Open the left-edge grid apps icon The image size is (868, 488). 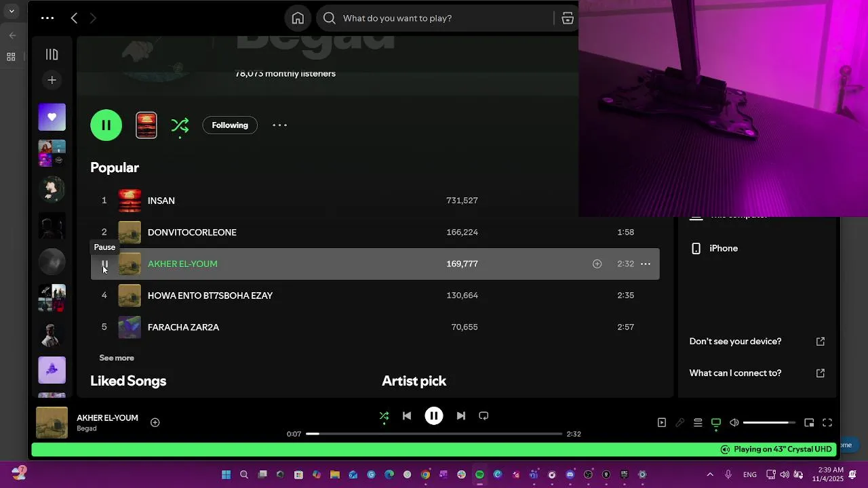tap(11, 57)
